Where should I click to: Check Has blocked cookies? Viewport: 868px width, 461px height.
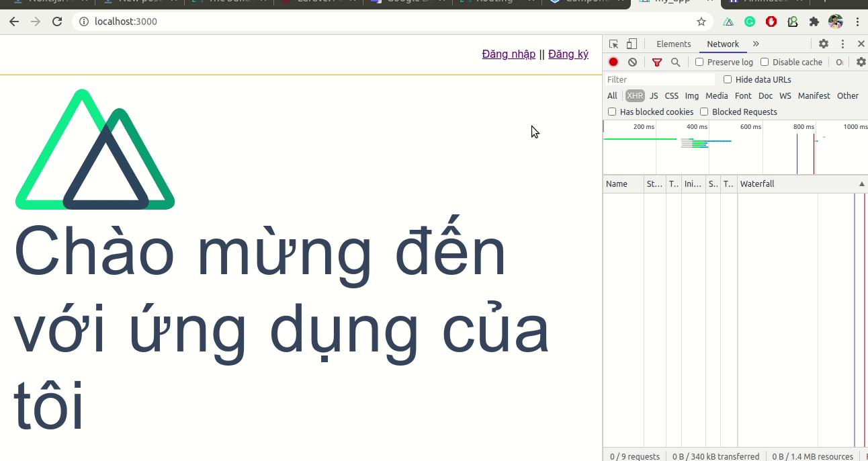(612, 112)
